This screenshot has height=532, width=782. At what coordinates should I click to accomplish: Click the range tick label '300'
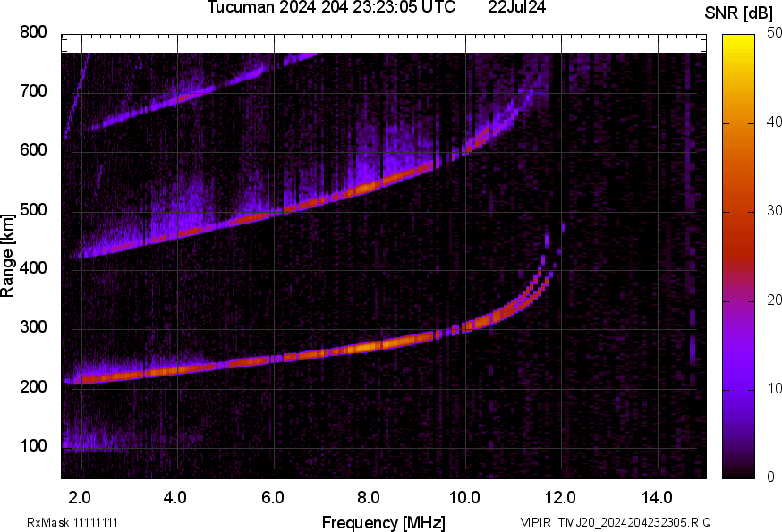point(33,327)
